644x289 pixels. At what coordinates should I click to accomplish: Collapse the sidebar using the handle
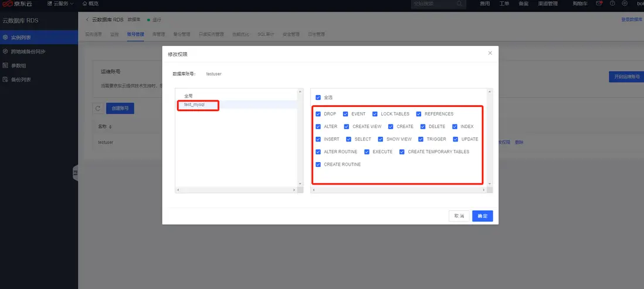pos(75,173)
